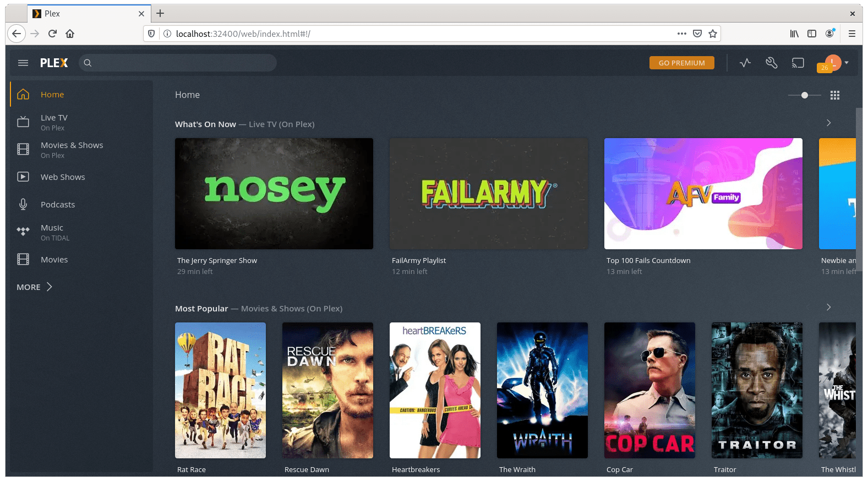Viewport: 868px width, 482px height.
Task: Select Web Shows in sidebar
Action: [63, 177]
